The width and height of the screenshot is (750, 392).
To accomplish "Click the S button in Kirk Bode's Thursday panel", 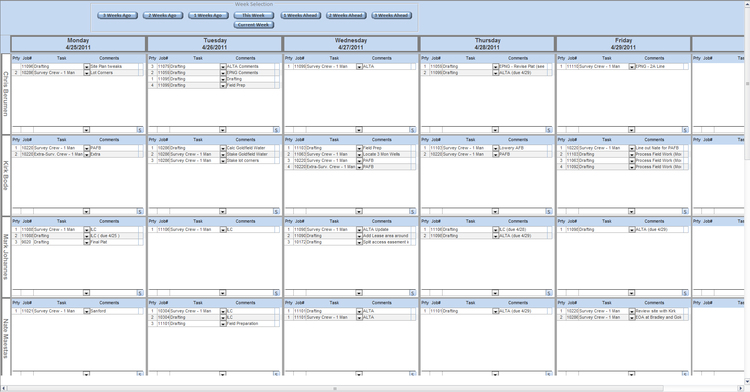I will pyautogui.click(x=549, y=211).
